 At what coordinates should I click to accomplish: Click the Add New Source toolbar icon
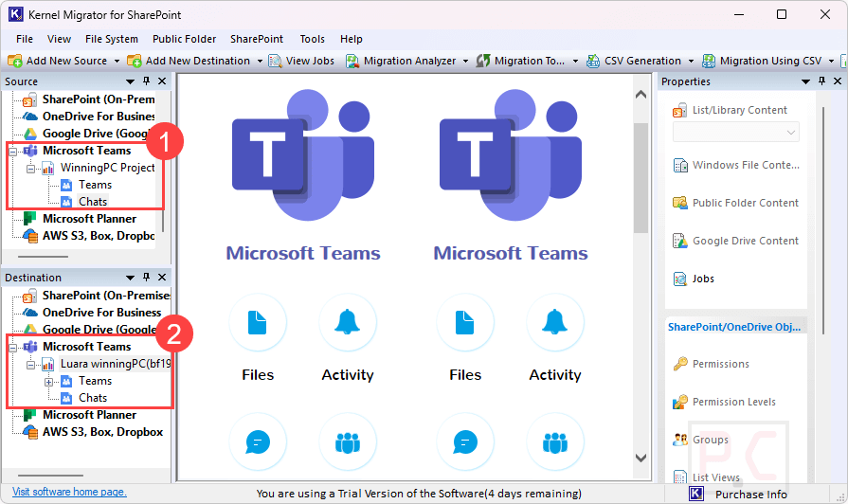click(x=14, y=61)
